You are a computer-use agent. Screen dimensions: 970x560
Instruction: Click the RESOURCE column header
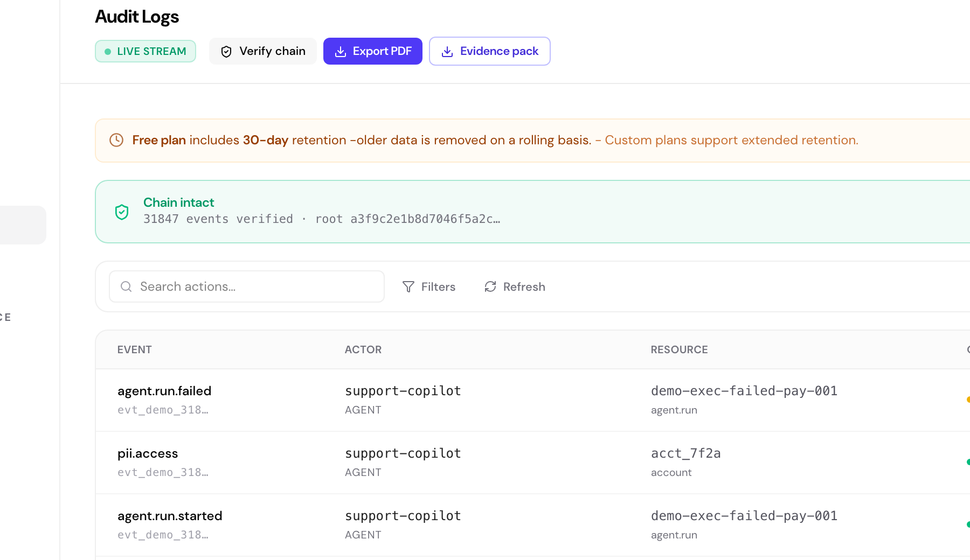[679, 349]
